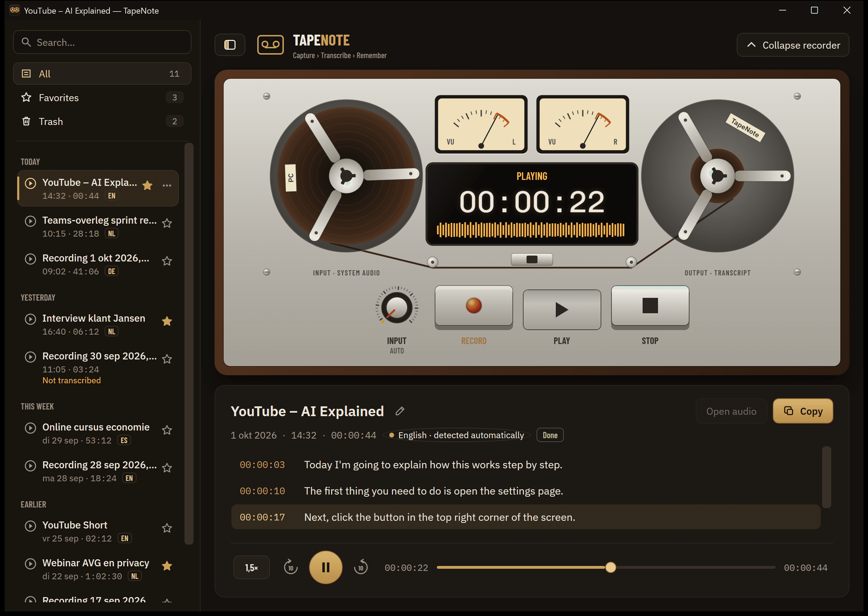Click the transcript scrollbar
Screen dimensions: 868x616
826,477
